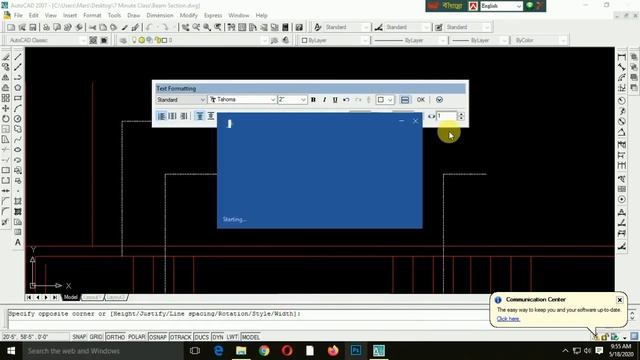Toggle ORTHO mode in status bar
Image resolution: width=640 pixels, height=360 pixels.
[x=116, y=337]
